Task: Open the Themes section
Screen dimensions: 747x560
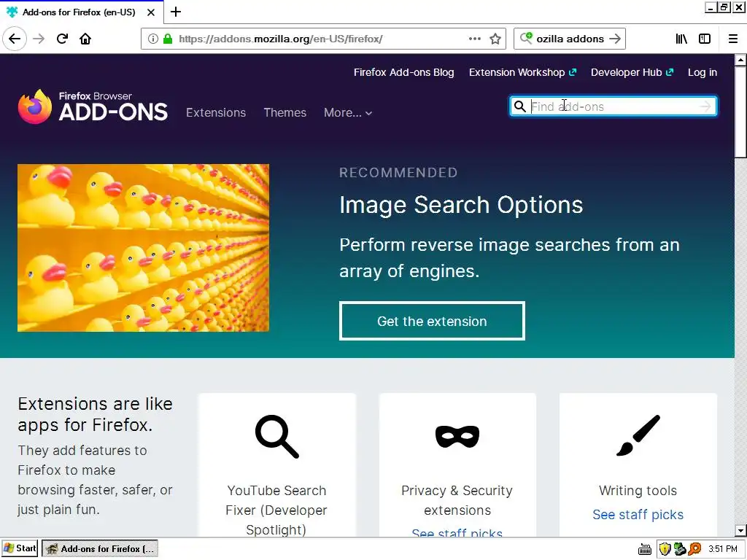Action: (x=285, y=113)
